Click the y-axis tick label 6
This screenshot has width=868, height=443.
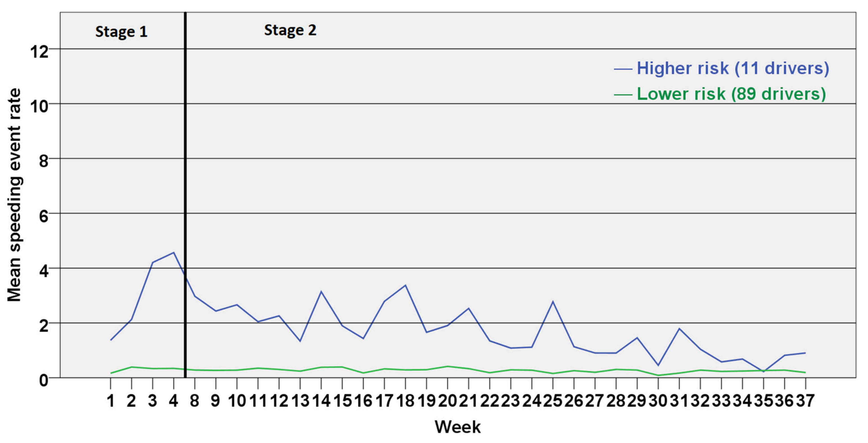(43, 216)
